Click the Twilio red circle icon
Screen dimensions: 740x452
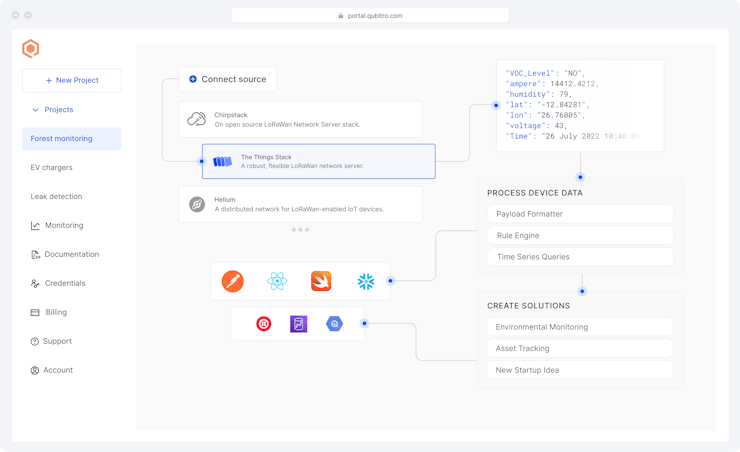pyautogui.click(x=264, y=324)
